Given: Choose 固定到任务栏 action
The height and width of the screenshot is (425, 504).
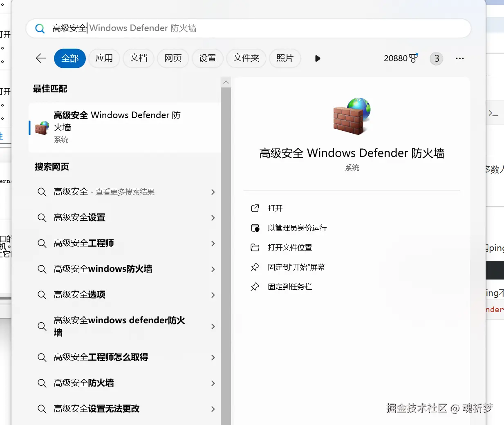Looking at the screenshot, I should 290,287.
